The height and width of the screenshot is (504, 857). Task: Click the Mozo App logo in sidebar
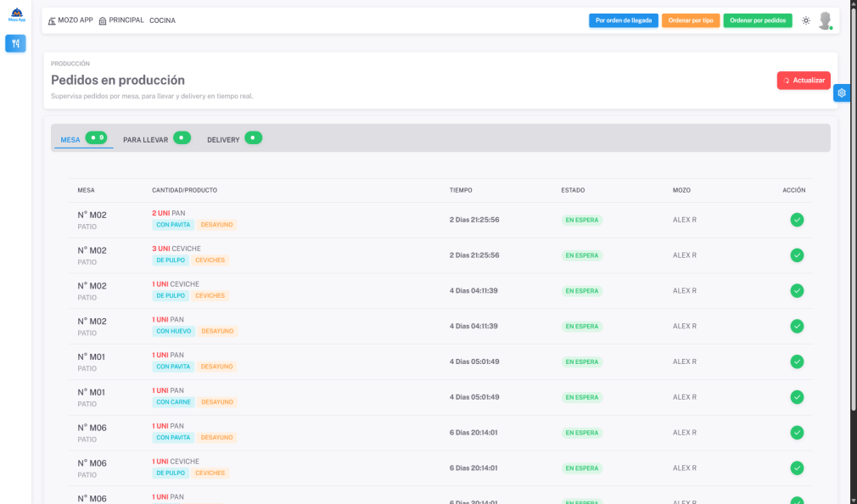[16, 15]
